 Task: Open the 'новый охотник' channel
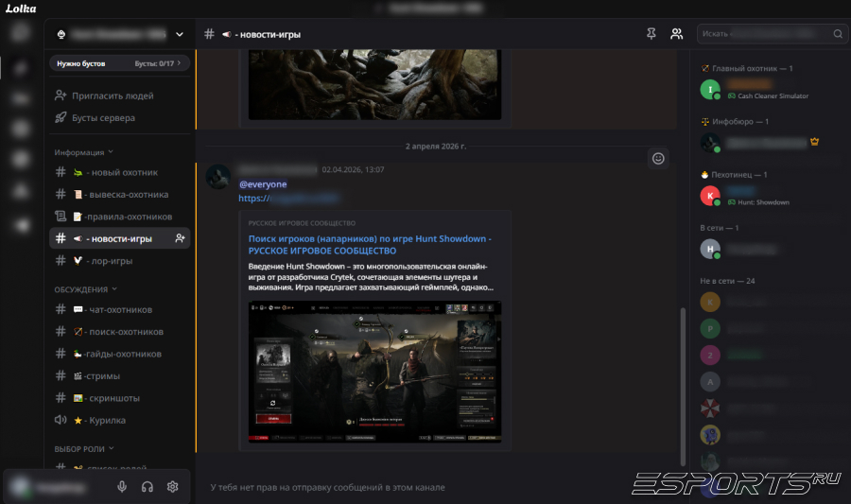[x=119, y=172]
